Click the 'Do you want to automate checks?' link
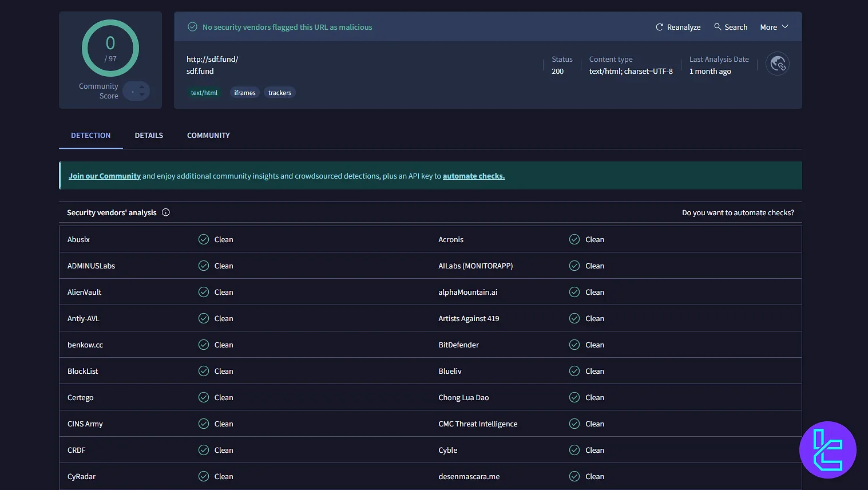This screenshot has width=868, height=490. click(x=738, y=212)
